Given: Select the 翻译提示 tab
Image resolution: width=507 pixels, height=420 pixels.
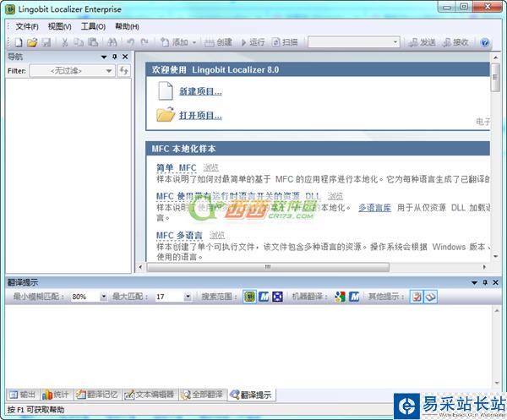Looking at the screenshot, I should [251, 395].
